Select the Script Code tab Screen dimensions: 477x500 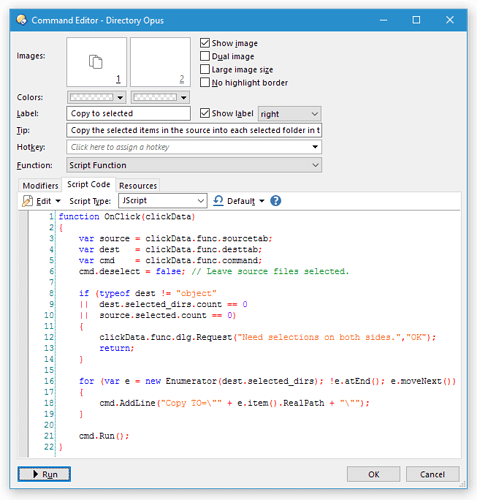(89, 184)
